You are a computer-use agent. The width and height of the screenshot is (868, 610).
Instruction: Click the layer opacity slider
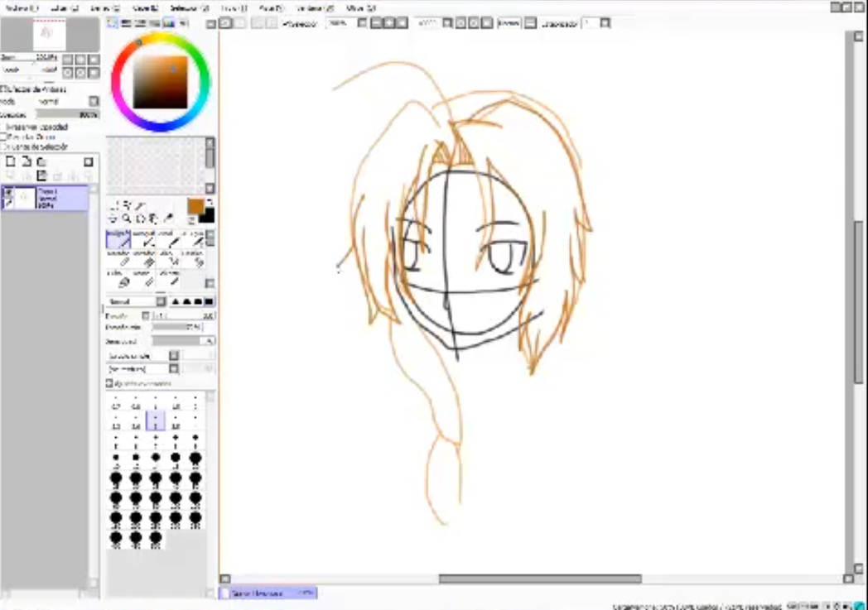point(67,115)
